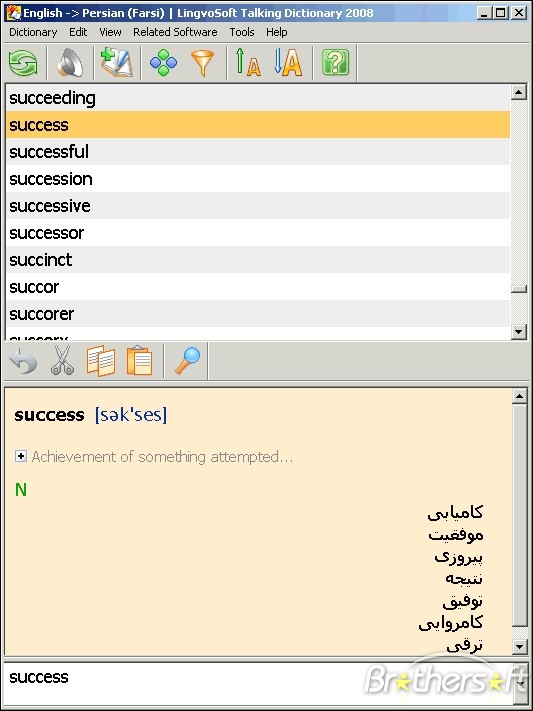Open the Dictionary menu
The image size is (533, 711).
(33, 32)
